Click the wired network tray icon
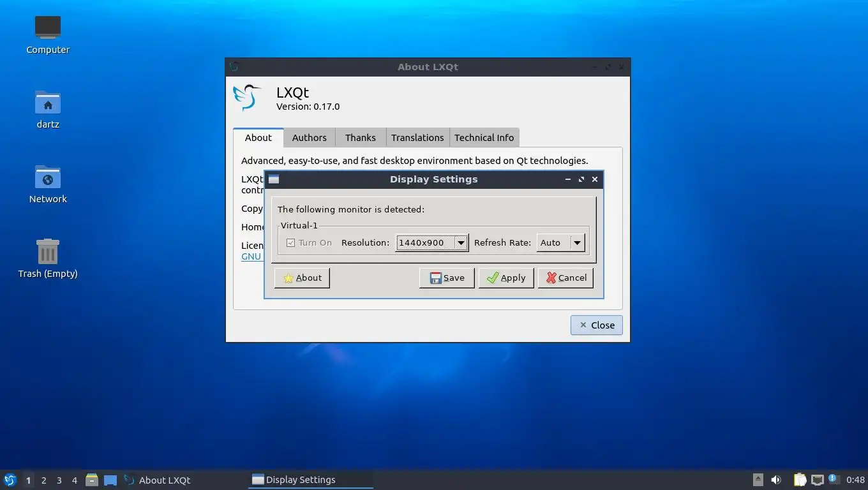 [x=817, y=480]
